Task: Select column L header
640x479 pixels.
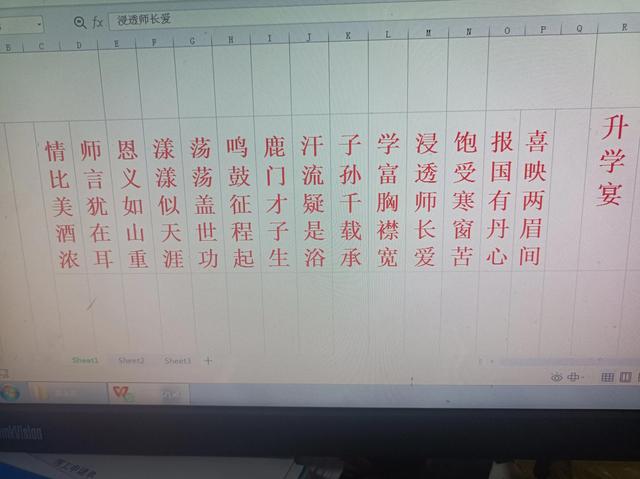Action: click(388, 34)
